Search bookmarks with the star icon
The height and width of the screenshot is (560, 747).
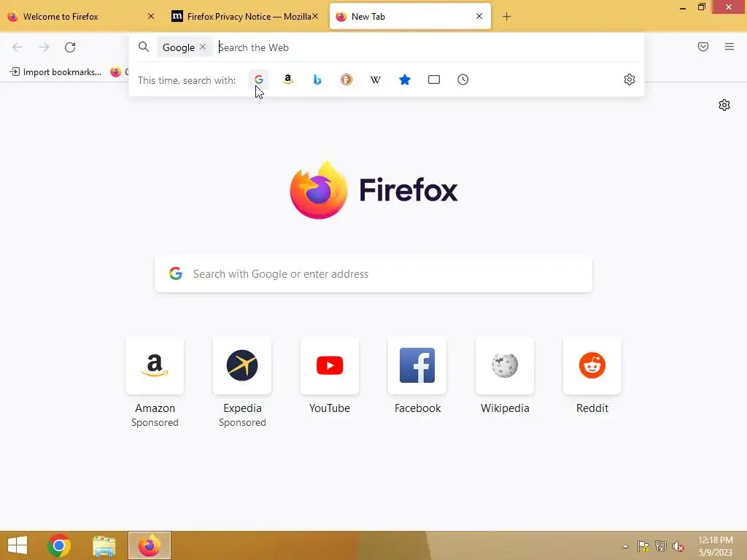coord(404,79)
